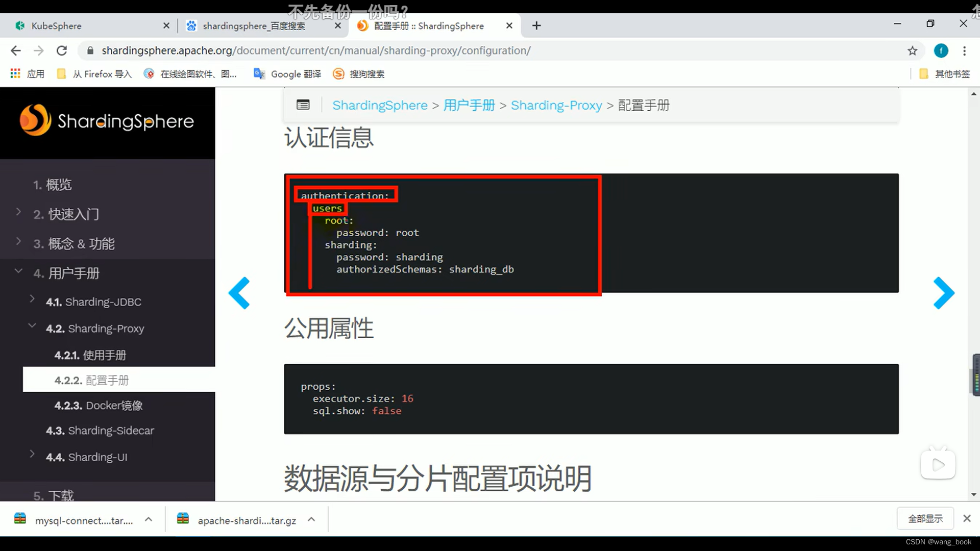The image size is (980, 551).
Task: Toggle the sidebar menu icon in the breadcrumb bar
Action: (x=303, y=105)
